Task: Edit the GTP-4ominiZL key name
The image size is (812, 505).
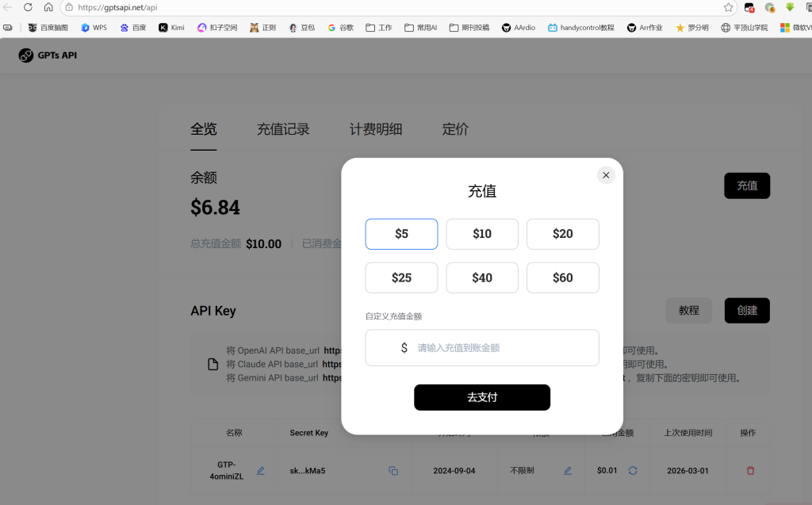Action: pyautogui.click(x=260, y=470)
